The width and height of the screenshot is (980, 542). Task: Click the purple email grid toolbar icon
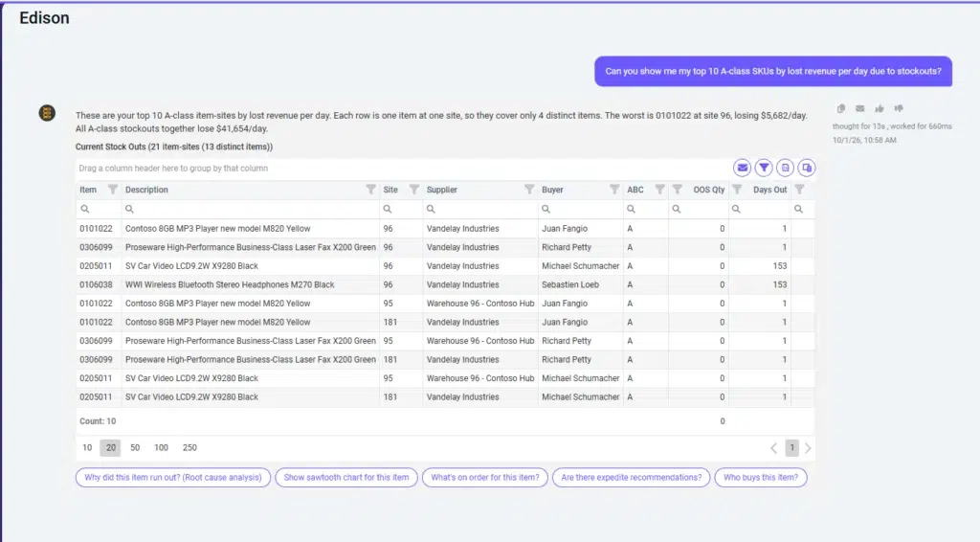coord(742,168)
